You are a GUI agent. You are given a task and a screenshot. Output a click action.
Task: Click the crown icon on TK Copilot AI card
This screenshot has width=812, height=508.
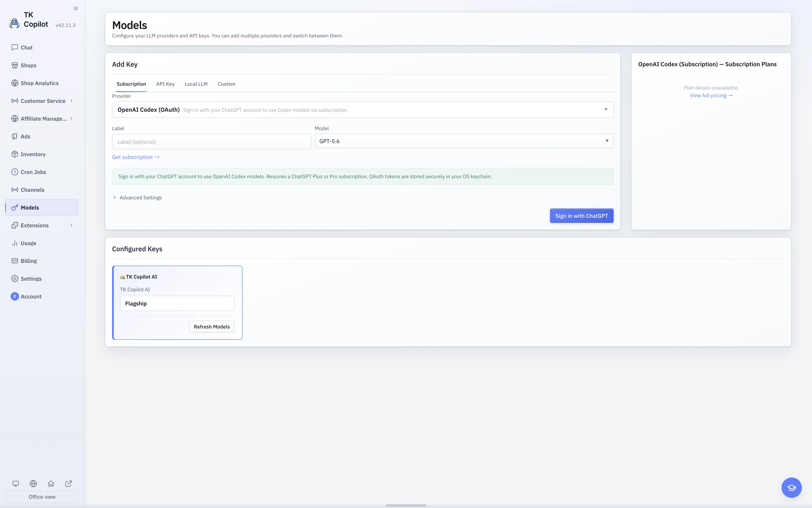122,277
